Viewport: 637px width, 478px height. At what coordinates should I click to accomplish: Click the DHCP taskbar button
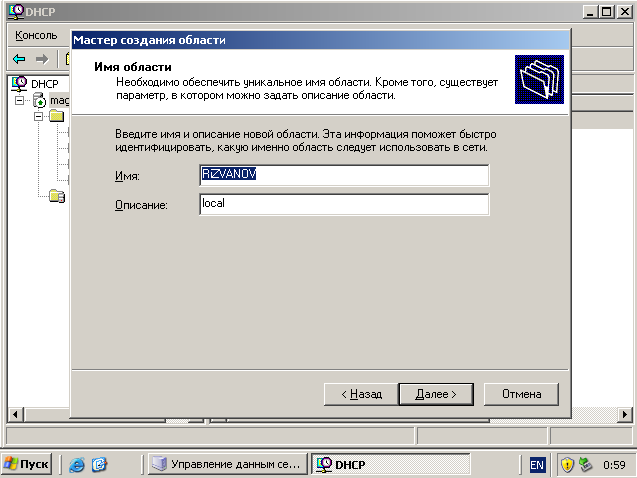391,464
